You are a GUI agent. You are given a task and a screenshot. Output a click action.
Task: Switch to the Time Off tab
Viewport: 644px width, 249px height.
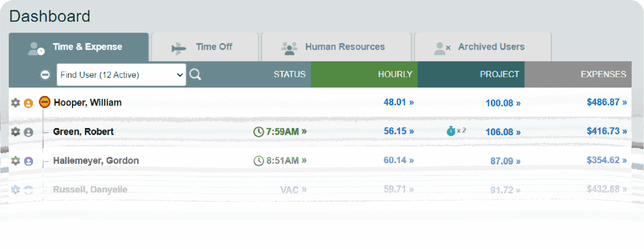(205, 46)
